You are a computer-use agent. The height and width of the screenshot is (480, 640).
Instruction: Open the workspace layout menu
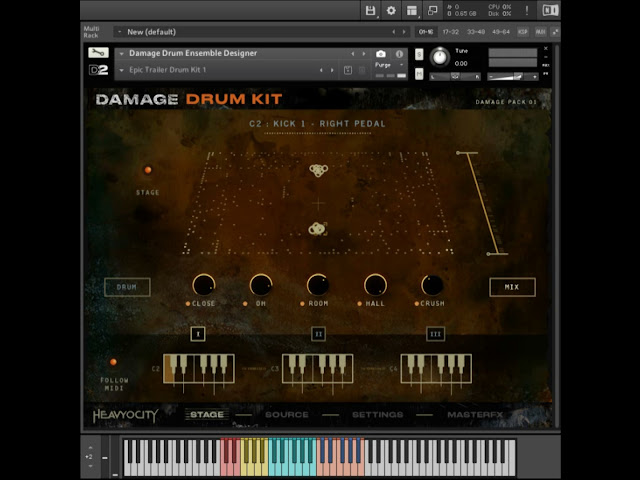(412, 11)
